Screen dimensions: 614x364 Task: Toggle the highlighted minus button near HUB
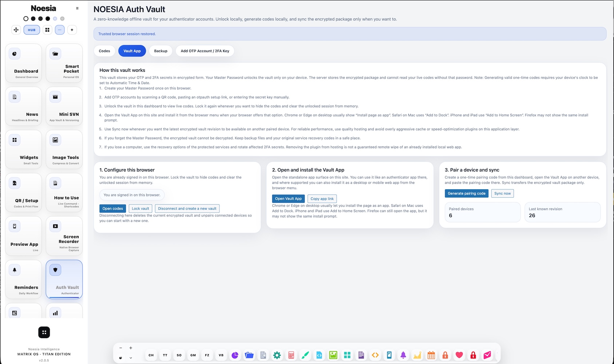(60, 30)
